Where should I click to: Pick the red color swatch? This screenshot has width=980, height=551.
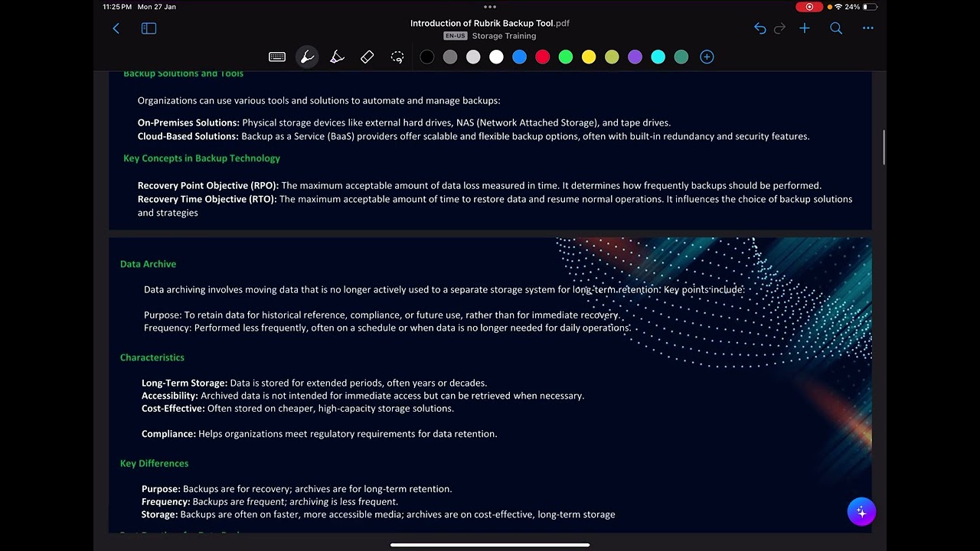tap(542, 57)
